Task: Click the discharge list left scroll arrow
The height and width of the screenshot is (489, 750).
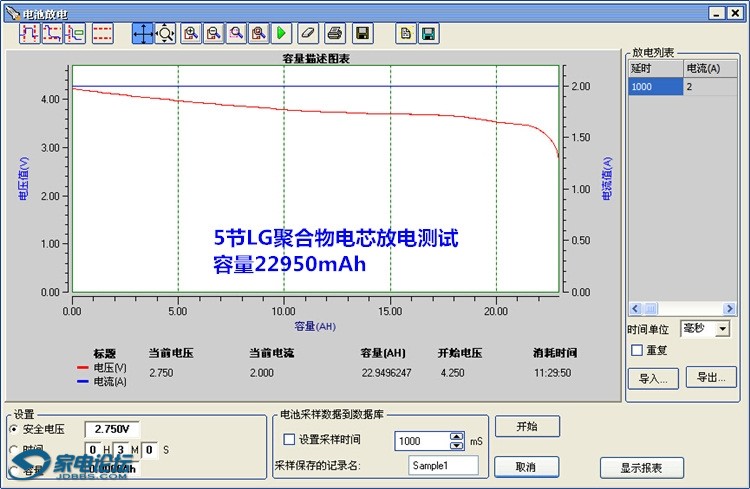Action: pyautogui.click(x=635, y=309)
